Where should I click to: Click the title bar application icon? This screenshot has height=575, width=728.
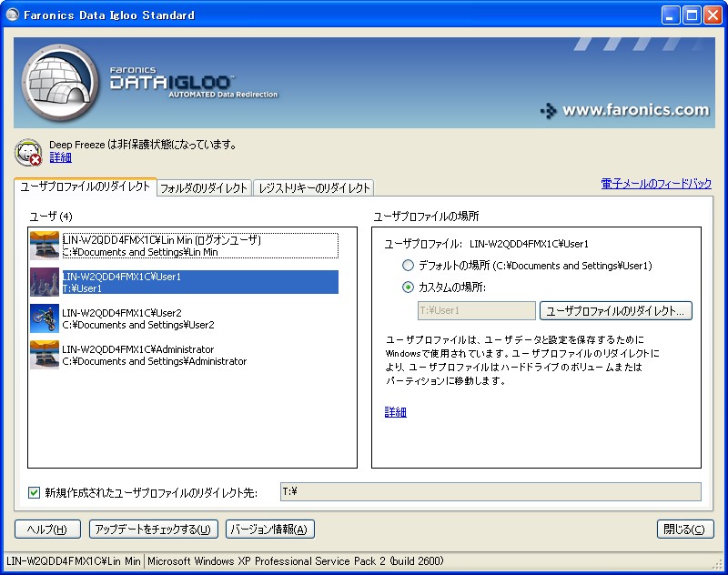[x=13, y=15]
